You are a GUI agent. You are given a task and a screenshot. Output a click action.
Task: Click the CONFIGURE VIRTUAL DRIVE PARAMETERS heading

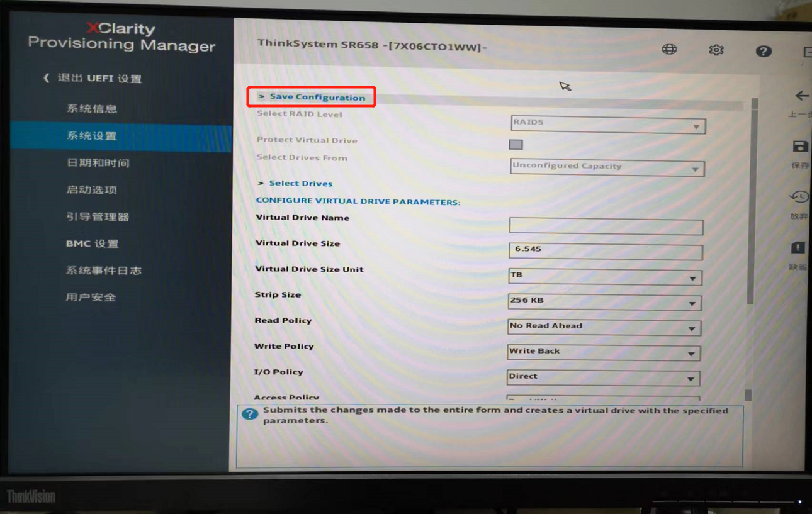(358, 202)
